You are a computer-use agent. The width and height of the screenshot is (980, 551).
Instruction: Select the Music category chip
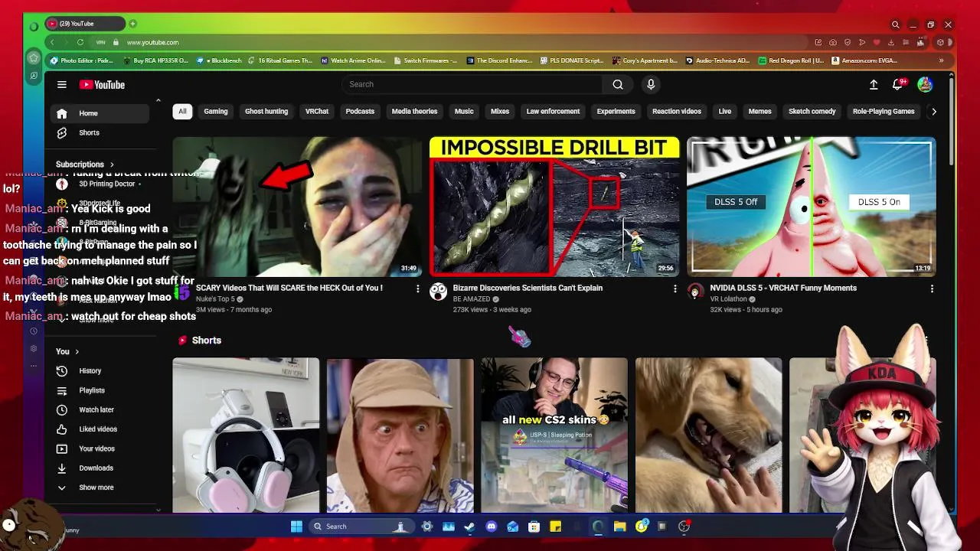pos(464,112)
